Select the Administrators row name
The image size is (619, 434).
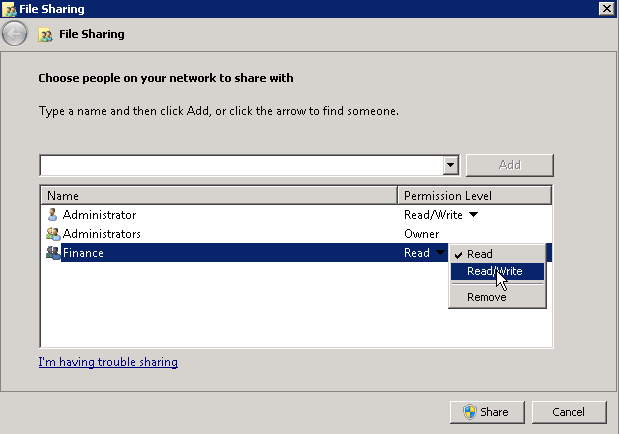point(101,234)
